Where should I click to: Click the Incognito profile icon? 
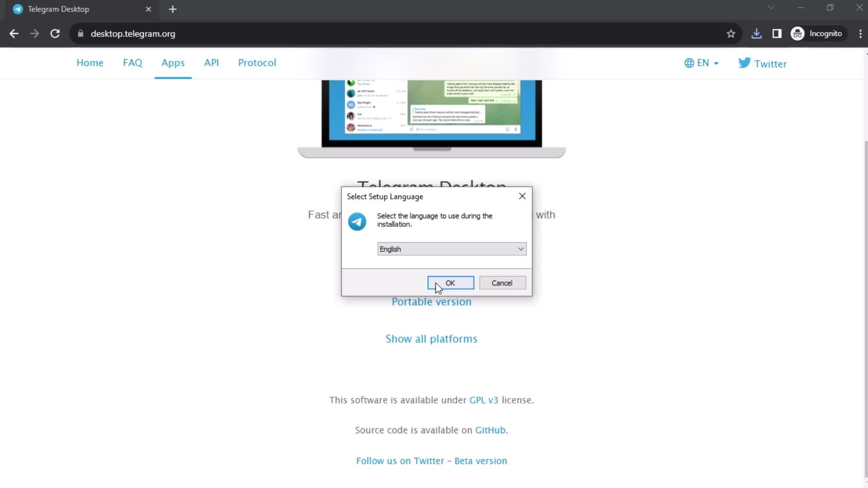pyautogui.click(x=799, y=33)
